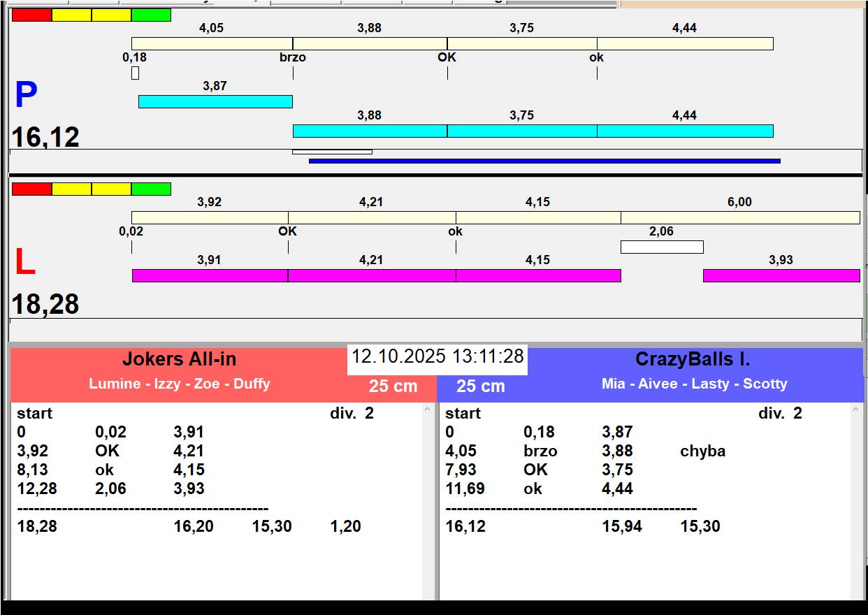Viewport: 868px width, 615px height.
Task: Click the 0,02 start label in lane L
Action: (131, 231)
